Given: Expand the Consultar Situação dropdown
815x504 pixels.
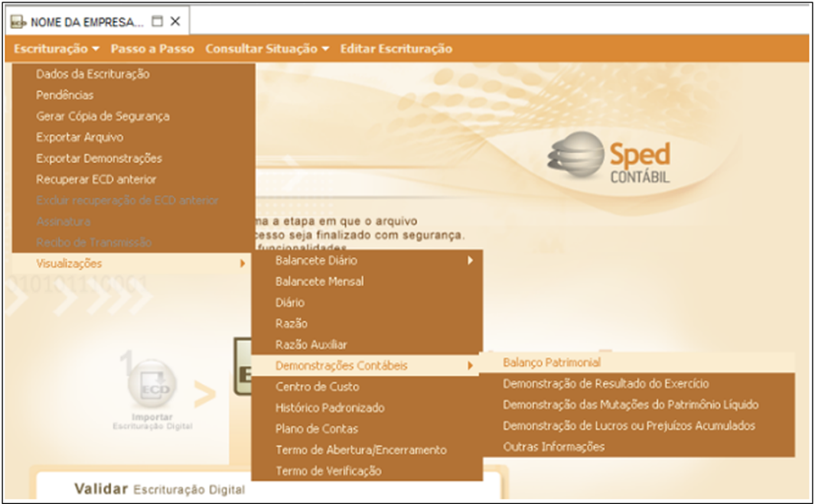Looking at the screenshot, I should tap(267, 49).
